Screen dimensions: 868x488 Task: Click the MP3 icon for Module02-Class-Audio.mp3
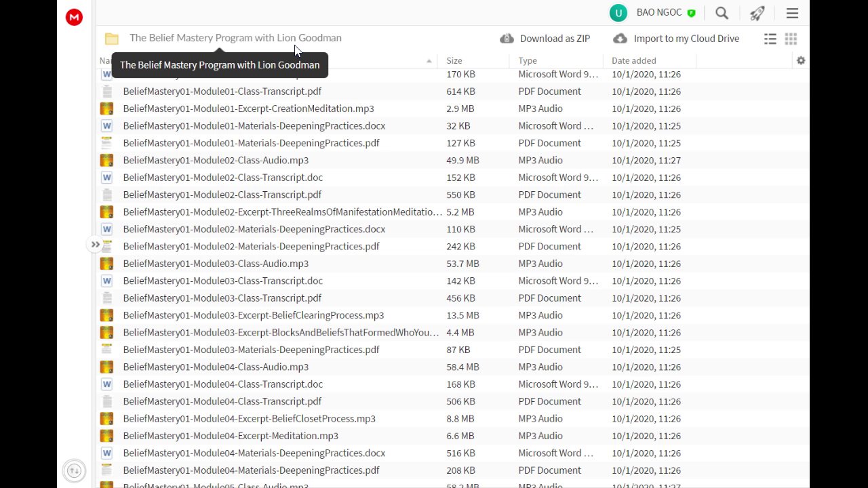tap(106, 161)
